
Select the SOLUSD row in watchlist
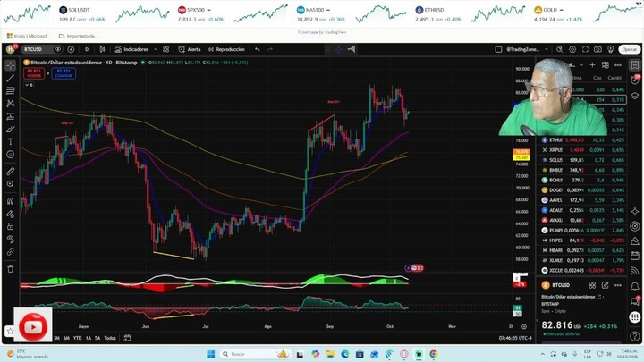[x=583, y=160]
